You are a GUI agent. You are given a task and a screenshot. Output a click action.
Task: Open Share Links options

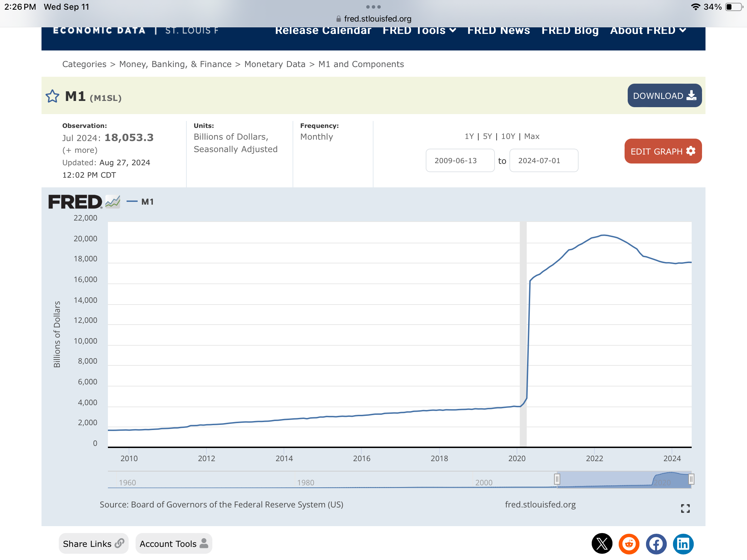pos(93,544)
